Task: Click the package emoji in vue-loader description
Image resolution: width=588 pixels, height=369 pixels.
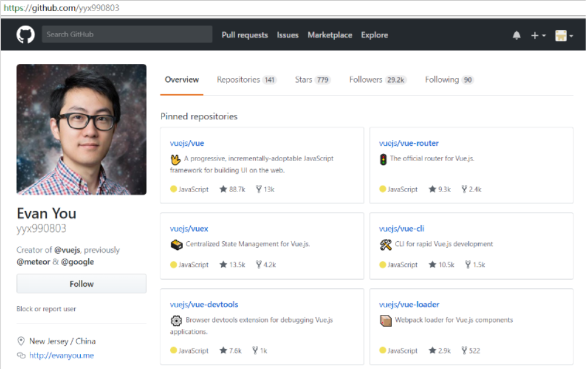Action: pyautogui.click(x=386, y=320)
